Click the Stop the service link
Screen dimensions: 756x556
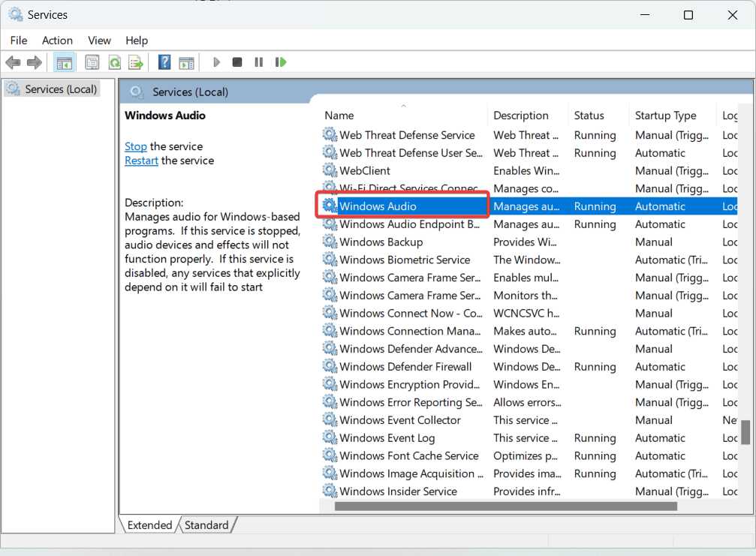[x=136, y=146]
